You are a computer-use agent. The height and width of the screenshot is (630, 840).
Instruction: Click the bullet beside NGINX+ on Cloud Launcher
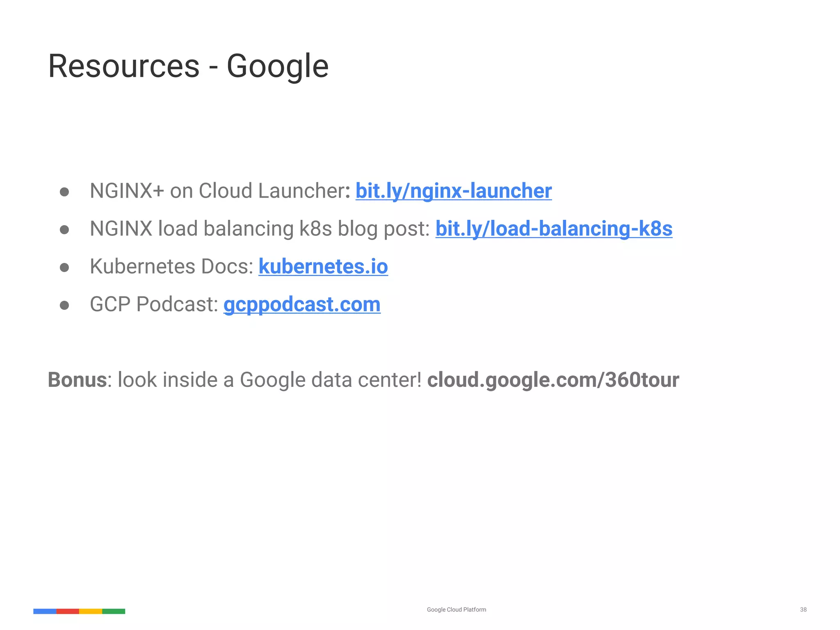(64, 192)
